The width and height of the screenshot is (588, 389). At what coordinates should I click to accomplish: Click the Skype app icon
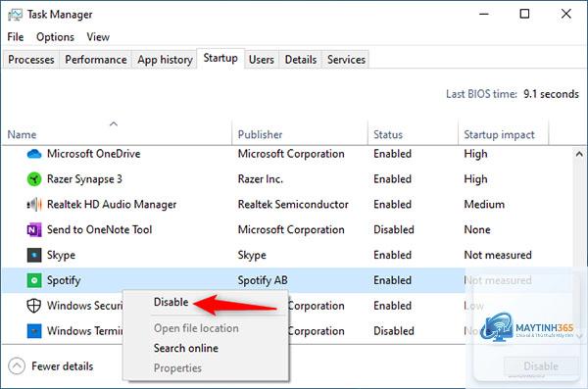pos(34,255)
